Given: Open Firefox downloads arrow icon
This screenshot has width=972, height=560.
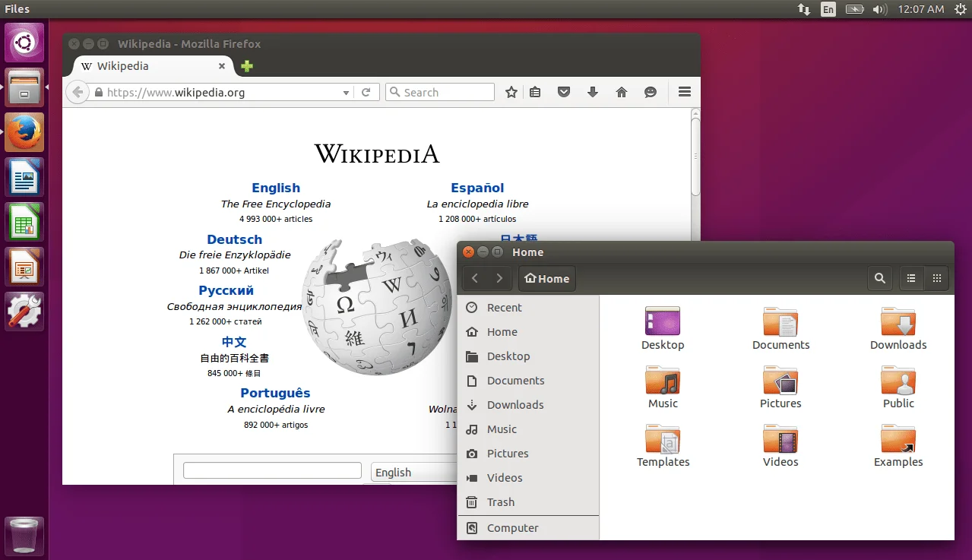Looking at the screenshot, I should pos(593,92).
